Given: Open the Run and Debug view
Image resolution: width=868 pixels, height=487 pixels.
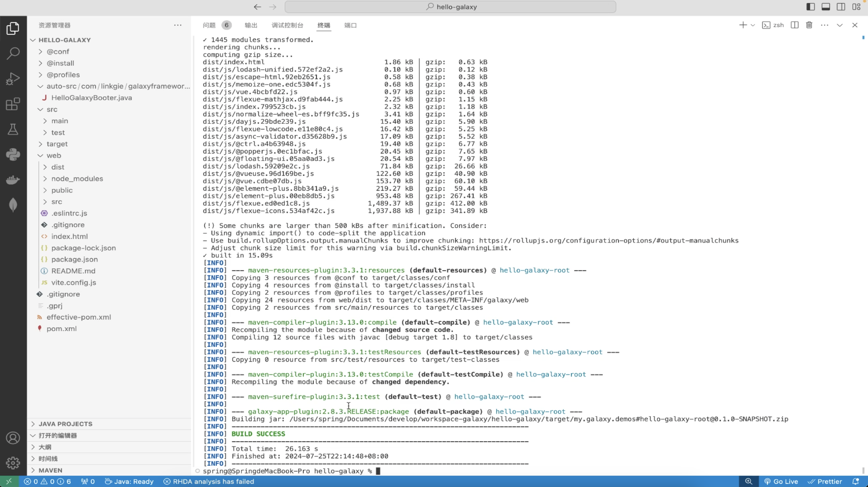Looking at the screenshot, I should click(x=13, y=79).
